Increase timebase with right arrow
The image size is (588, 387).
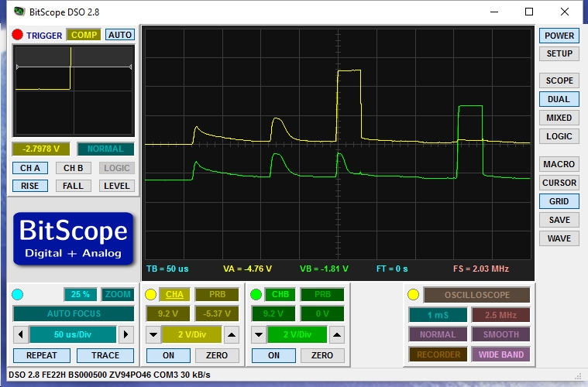(x=126, y=335)
